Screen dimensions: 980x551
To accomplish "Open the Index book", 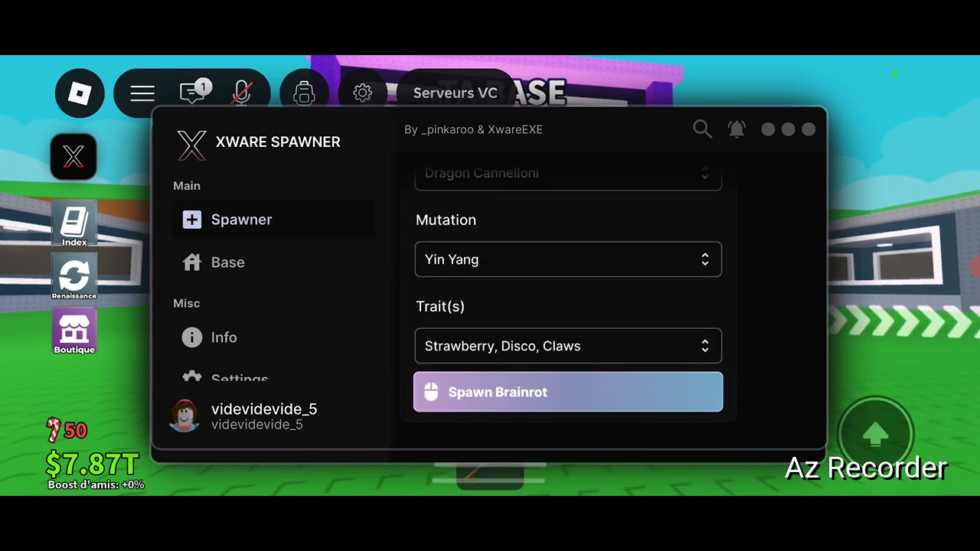I will tap(74, 224).
